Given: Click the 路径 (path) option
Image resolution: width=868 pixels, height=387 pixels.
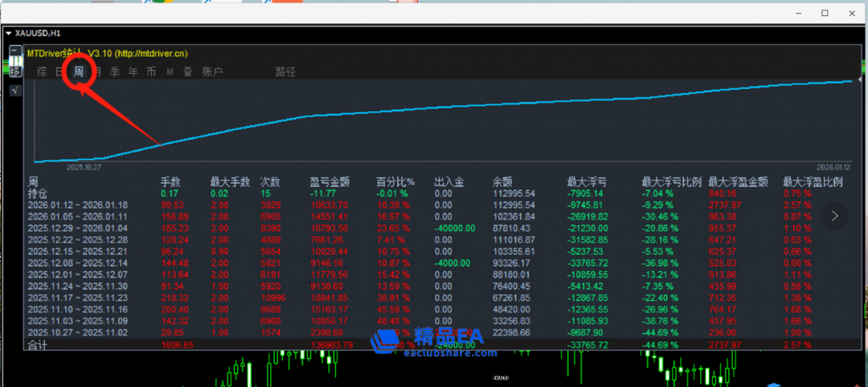Looking at the screenshot, I should point(285,72).
